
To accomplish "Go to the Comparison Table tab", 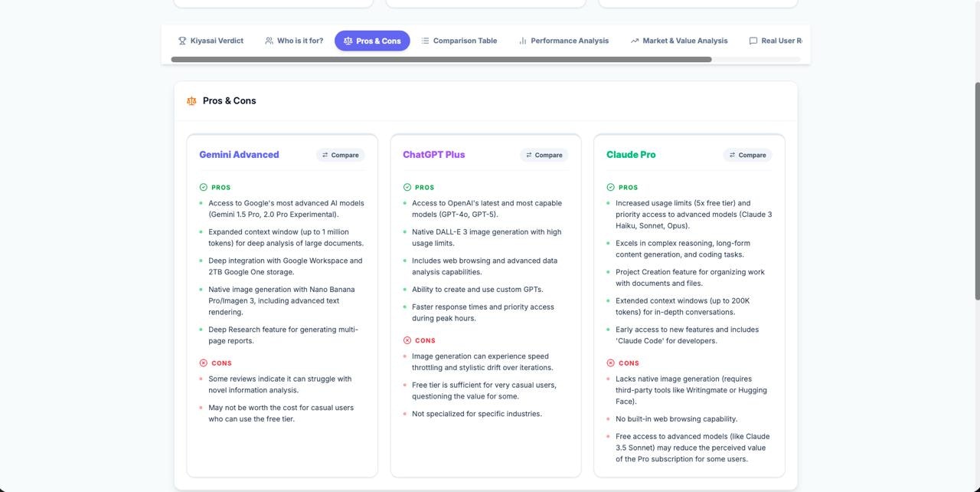I will pos(459,41).
